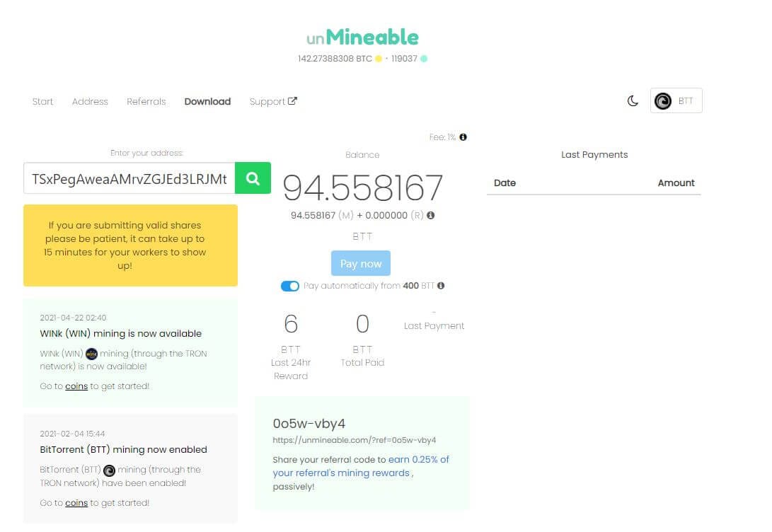The image size is (772, 532).
Task: Click the BitTorrent coin icon in the news
Action: (x=109, y=470)
